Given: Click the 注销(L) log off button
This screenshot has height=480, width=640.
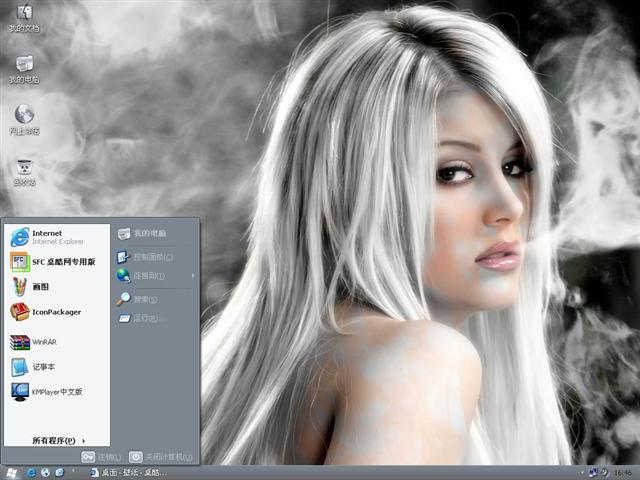Looking at the screenshot, I should click(x=101, y=457).
